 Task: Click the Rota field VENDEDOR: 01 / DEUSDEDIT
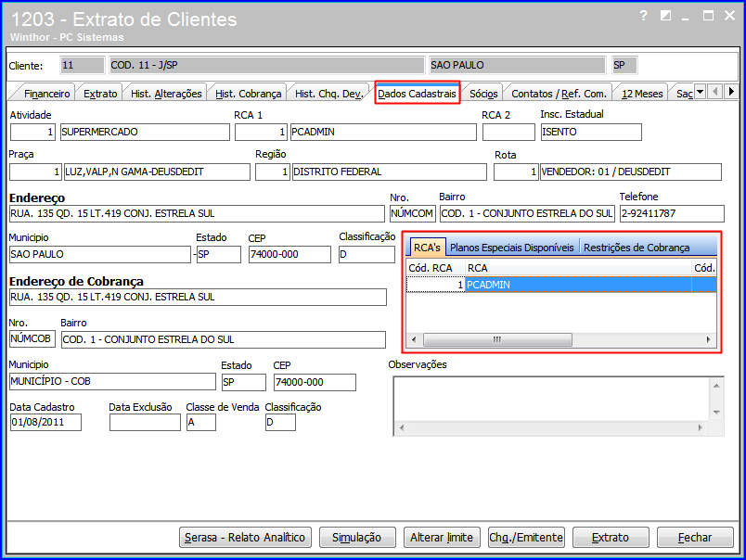pos(631,172)
